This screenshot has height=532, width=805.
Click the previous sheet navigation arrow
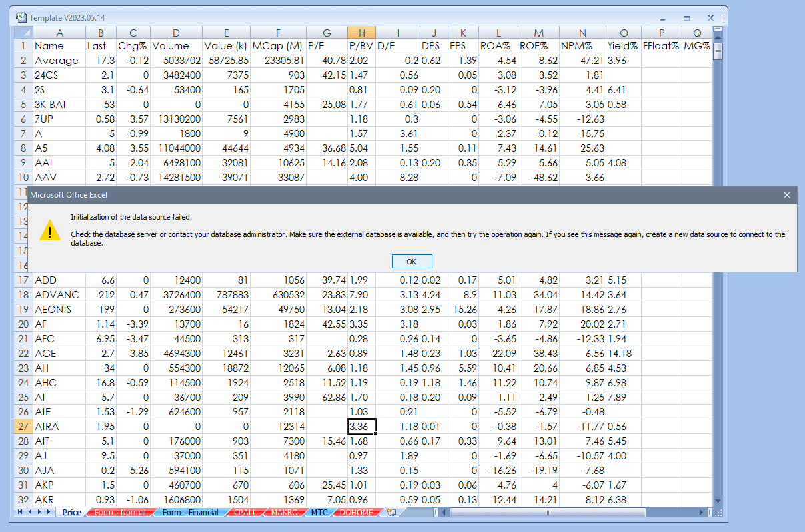click(x=30, y=512)
